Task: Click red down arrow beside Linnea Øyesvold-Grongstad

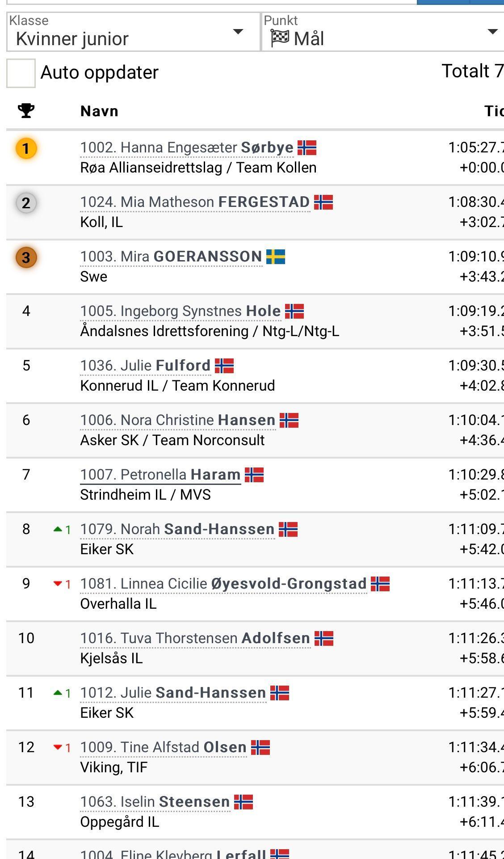Action: tap(58, 584)
